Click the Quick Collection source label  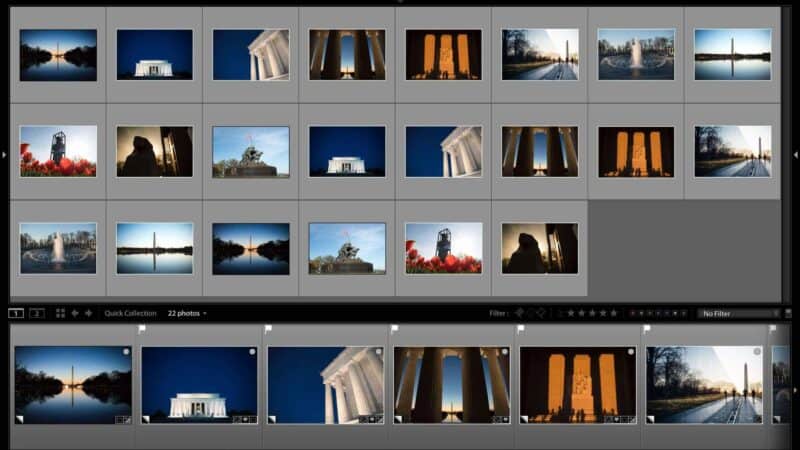click(130, 313)
